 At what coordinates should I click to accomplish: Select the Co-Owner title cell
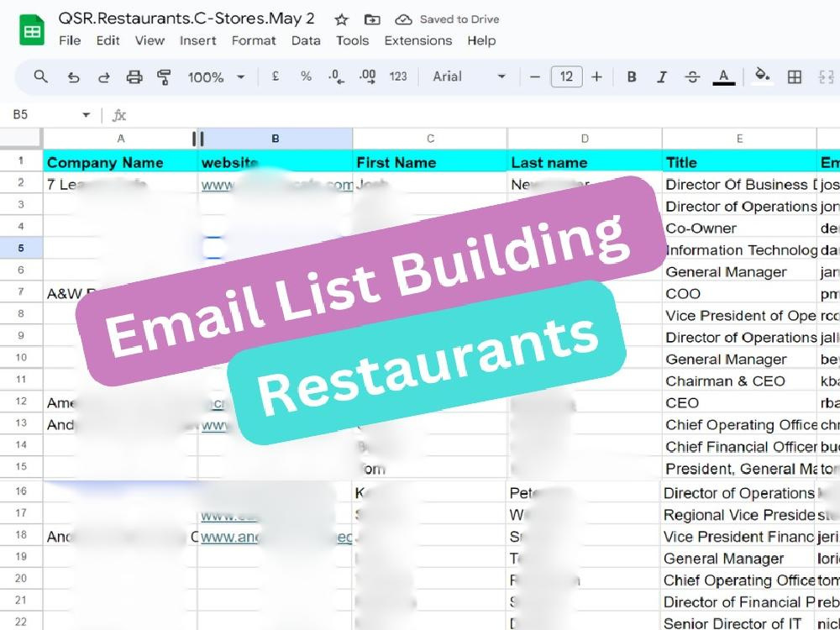pyautogui.click(x=739, y=228)
